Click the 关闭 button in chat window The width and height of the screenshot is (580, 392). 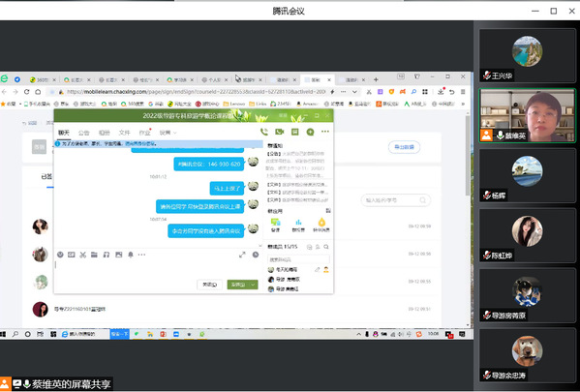pos(210,285)
